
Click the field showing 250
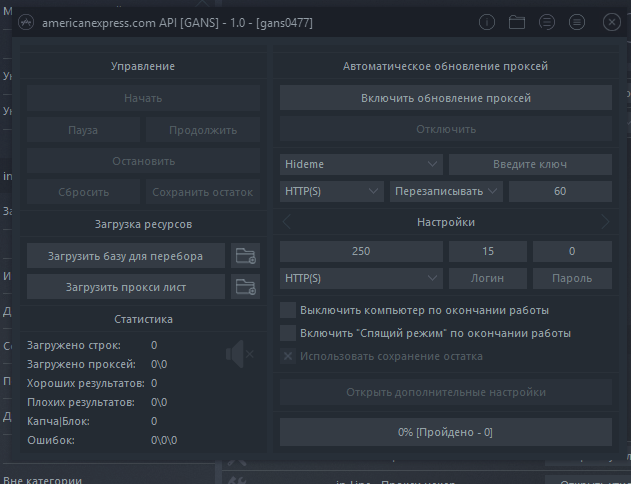[361, 251]
